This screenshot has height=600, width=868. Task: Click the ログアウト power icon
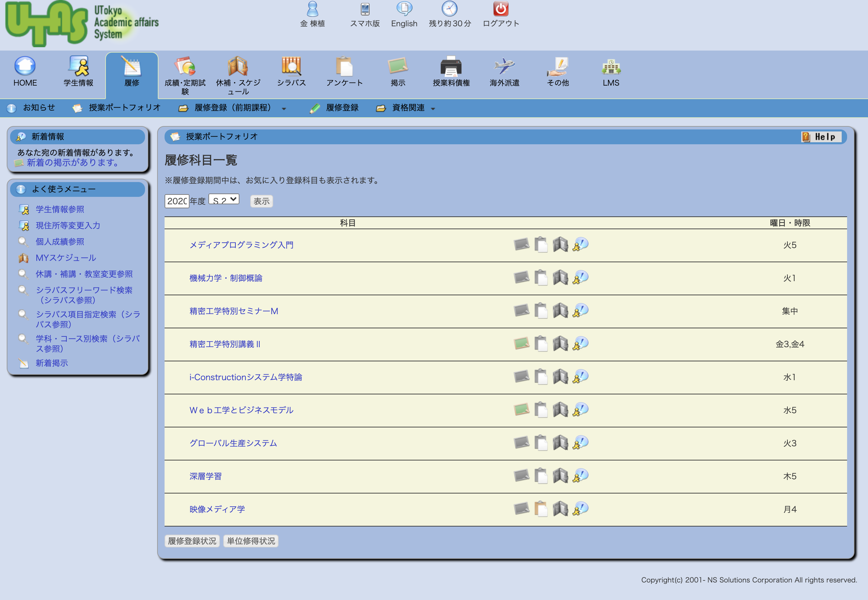click(500, 9)
